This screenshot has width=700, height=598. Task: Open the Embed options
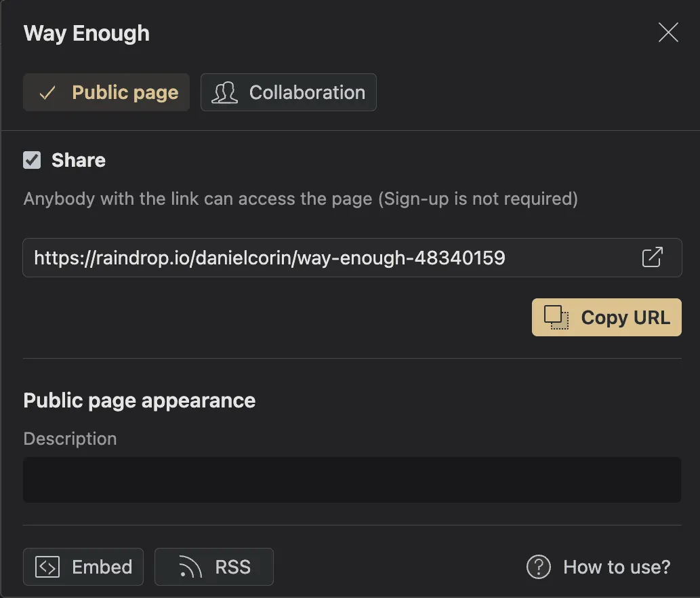point(83,567)
